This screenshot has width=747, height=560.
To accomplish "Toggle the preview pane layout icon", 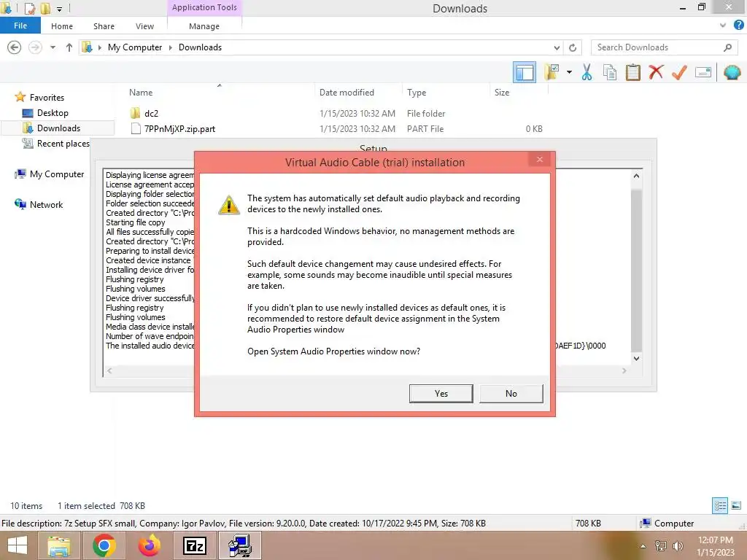I will pyautogui.click(x=524, y=72).
